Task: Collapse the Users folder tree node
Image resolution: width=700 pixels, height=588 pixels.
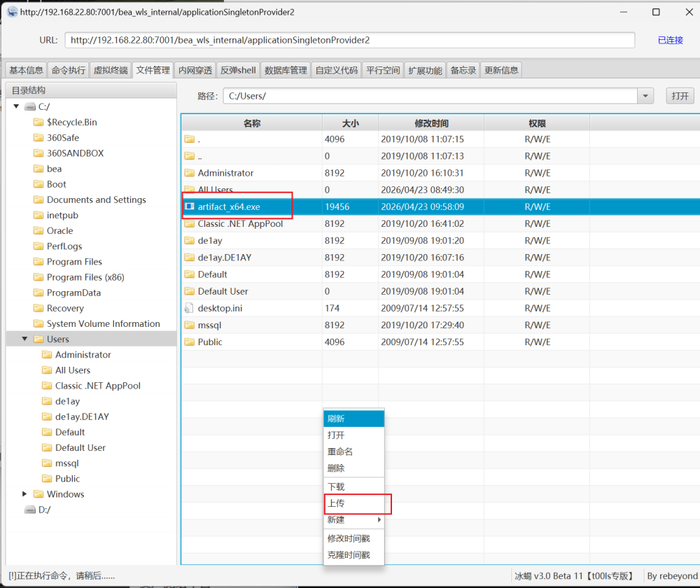Action: point(25,339)
